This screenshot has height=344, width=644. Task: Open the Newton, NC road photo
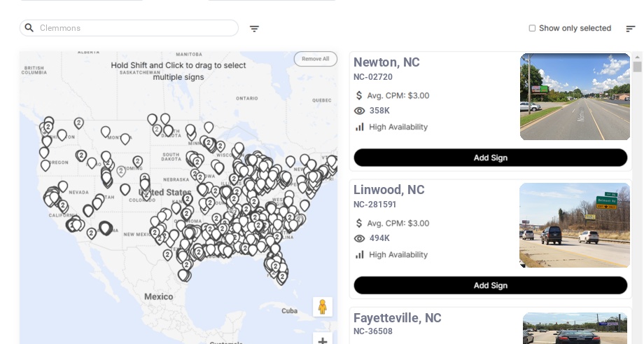pyautogui.click(x=575, y=97)
